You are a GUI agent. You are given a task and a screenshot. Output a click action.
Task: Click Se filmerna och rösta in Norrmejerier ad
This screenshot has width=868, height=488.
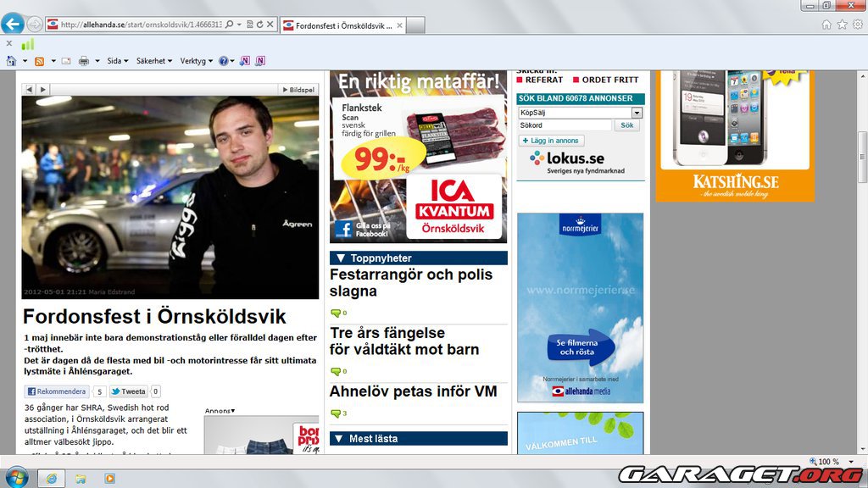point(580,347)
